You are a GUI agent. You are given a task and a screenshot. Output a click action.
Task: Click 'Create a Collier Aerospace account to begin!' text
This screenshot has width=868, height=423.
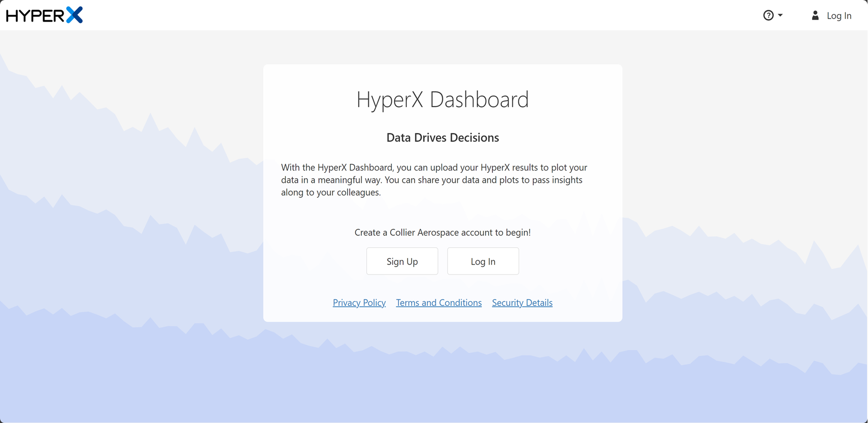(x=442, y=232)
